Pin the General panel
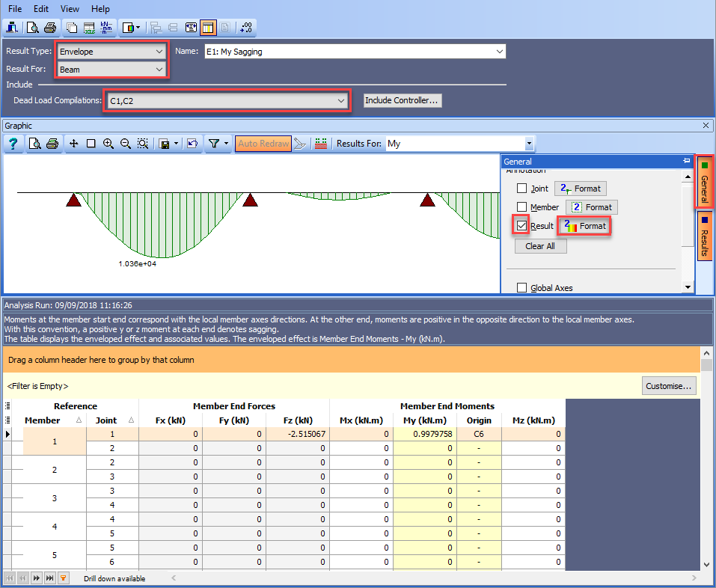 click(686, 161)
